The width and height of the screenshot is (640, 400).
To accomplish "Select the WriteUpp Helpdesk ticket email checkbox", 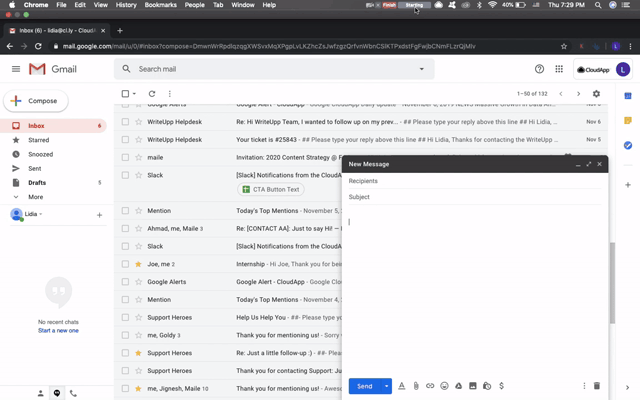I will point(125,140).
